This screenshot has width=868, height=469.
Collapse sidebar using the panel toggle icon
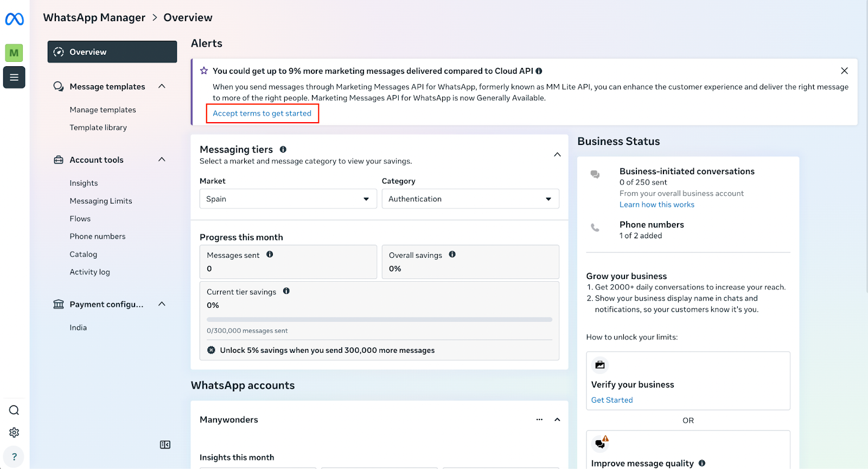click(x=165, y=445)
